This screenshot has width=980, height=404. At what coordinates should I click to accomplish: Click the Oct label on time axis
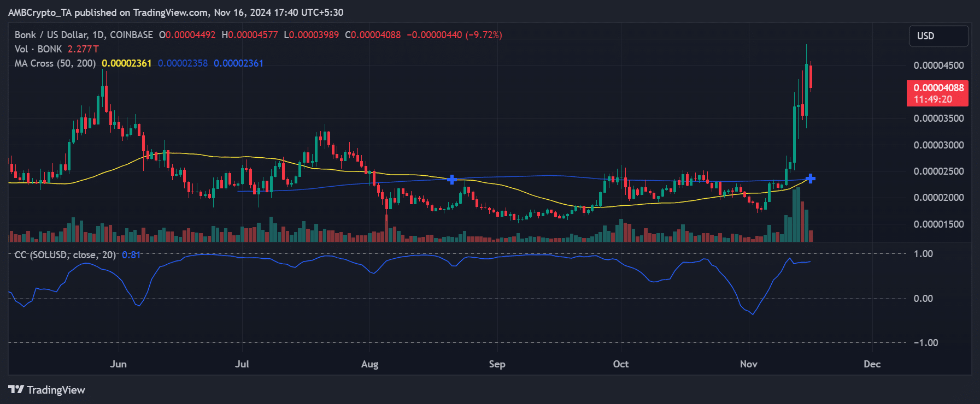[621, 364]
